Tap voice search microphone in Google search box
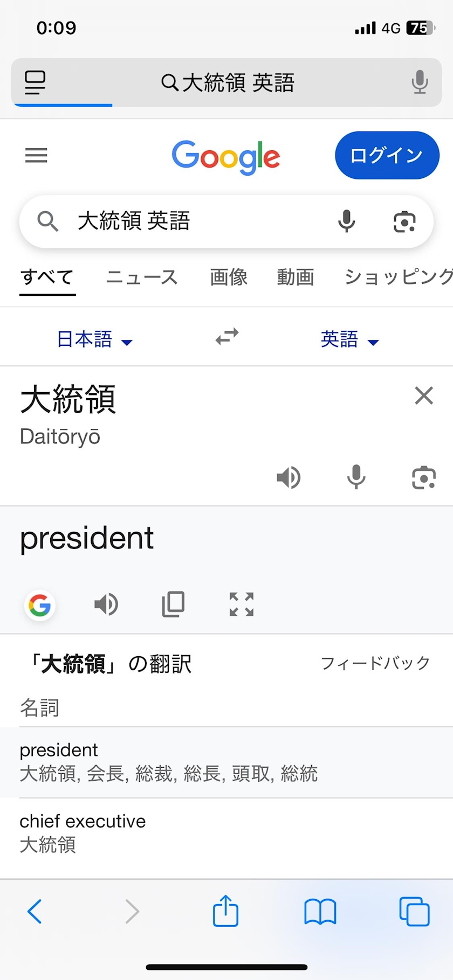 tap(347, 221)
